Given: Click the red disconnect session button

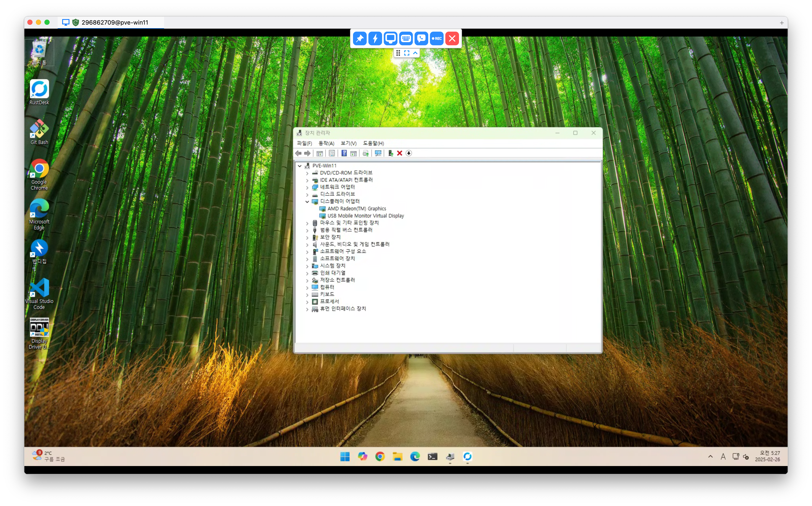Looking at the screenshot, I should (452, 38).
